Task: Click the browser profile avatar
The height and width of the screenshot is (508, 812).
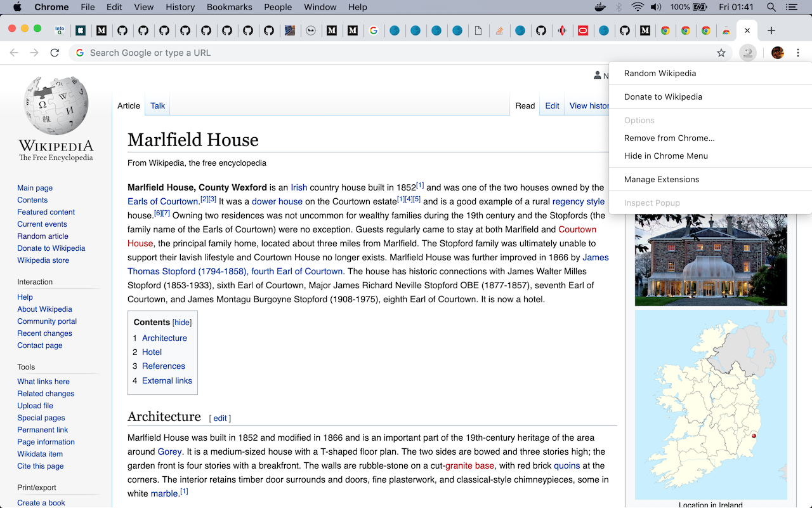Action: 776,53
